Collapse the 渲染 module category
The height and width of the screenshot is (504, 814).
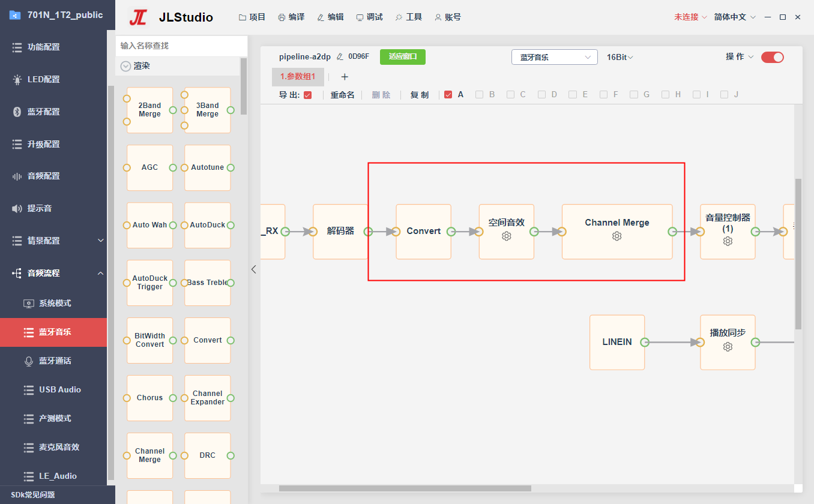(125, 66)
